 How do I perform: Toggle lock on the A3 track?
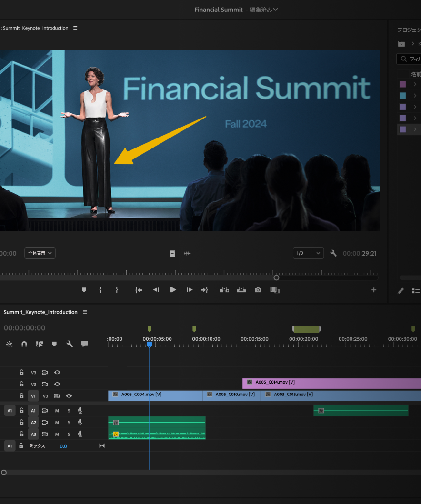tap(21, 434)
